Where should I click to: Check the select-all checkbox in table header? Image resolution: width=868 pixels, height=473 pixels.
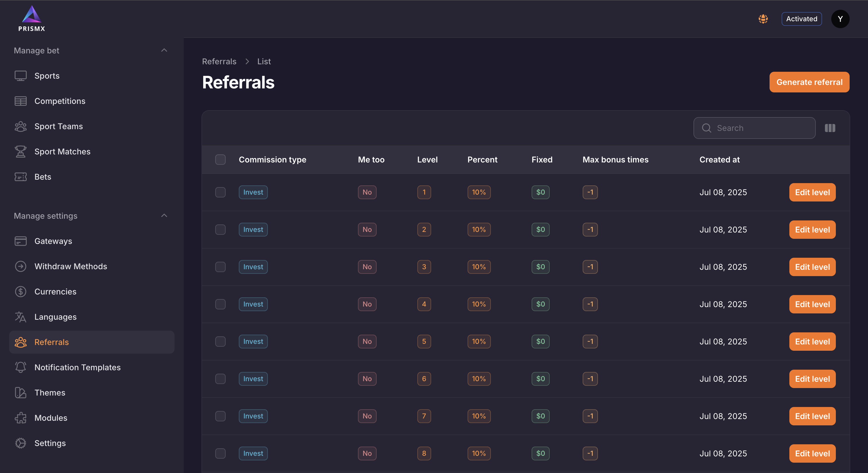click(220, 159)
